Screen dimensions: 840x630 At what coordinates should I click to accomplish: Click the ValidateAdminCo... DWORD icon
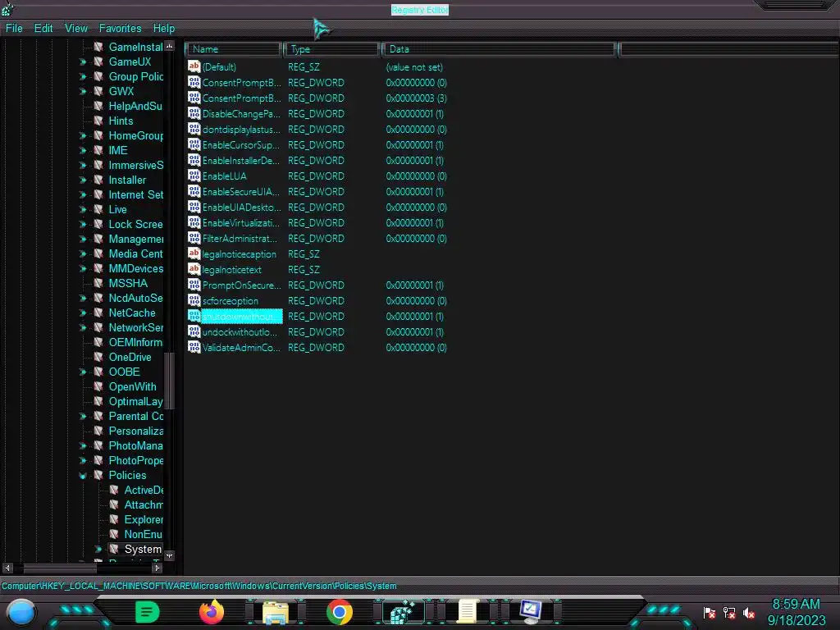(x=194, y=347)
